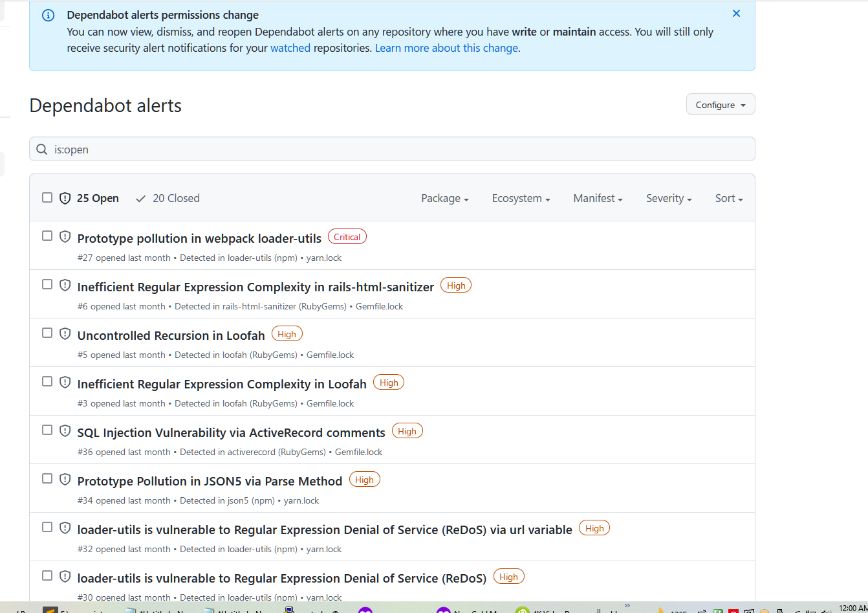Click shield icon of Loofah Regular Expression Complexity alert
Image resolution: width=868 pixels, height=613 pixels.
click(x=65, y=383)
